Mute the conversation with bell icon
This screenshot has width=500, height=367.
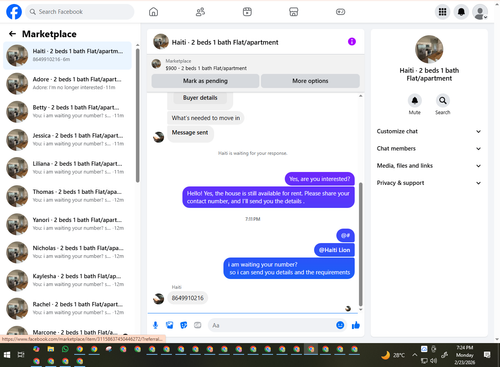(415, 100)
